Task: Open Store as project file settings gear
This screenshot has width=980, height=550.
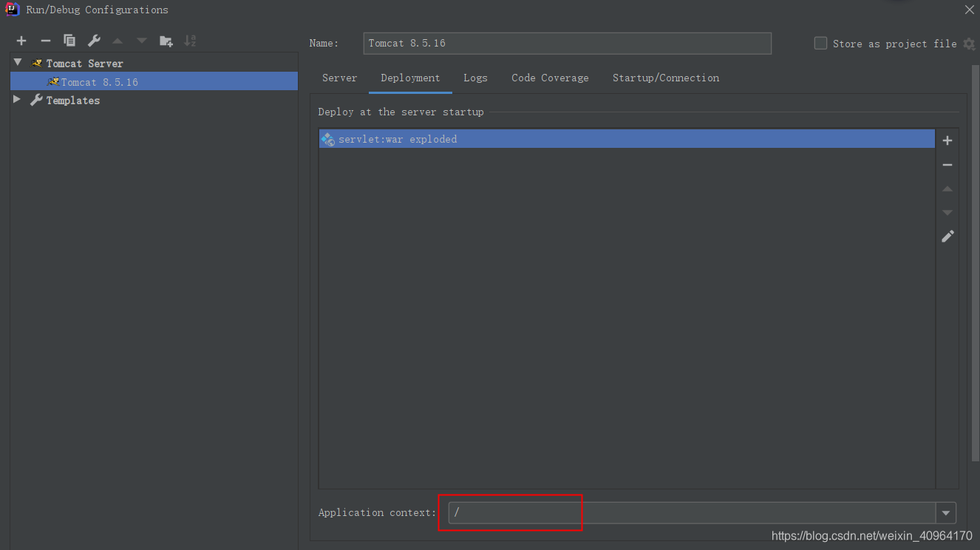Action: point(969,44)
